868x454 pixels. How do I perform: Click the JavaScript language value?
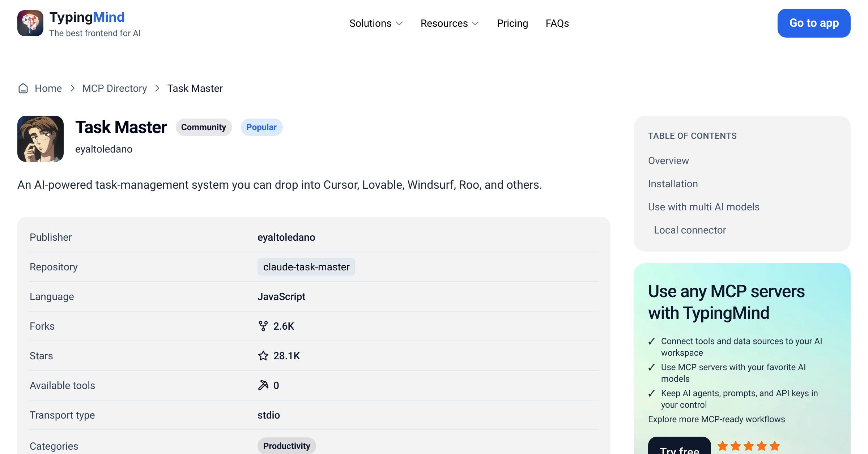coord(281,296)
